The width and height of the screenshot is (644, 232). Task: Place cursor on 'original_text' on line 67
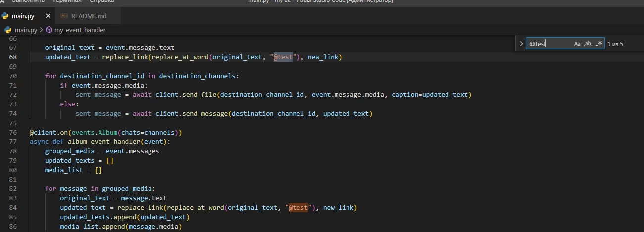(x=69, y=48)
